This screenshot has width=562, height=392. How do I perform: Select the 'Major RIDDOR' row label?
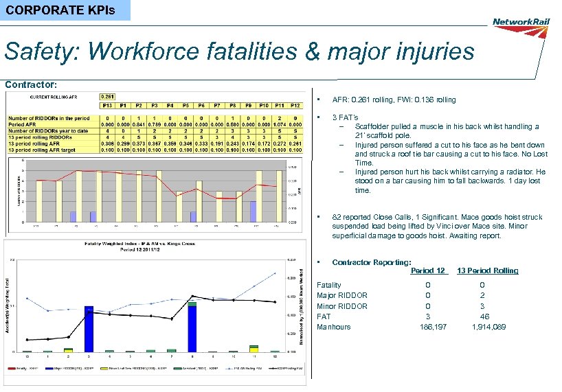point(342,295)
